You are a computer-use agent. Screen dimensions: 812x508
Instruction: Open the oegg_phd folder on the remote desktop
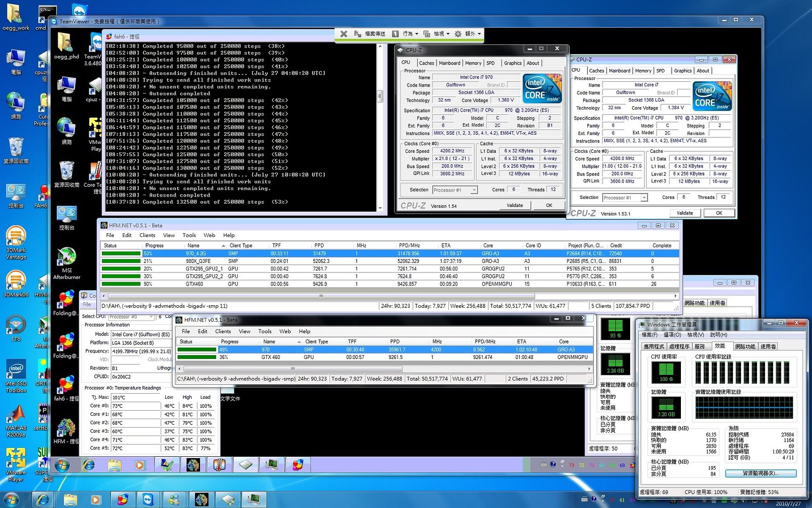point(66,45)
